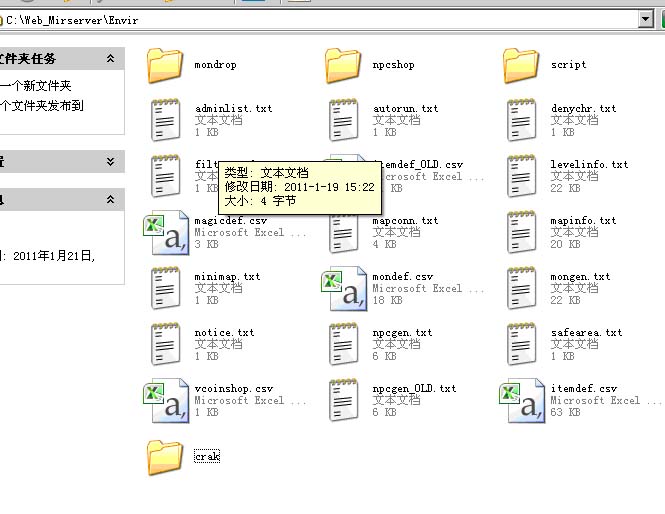Click the levelinfo.txt file icon
The image size is (665, 514).
522,176
